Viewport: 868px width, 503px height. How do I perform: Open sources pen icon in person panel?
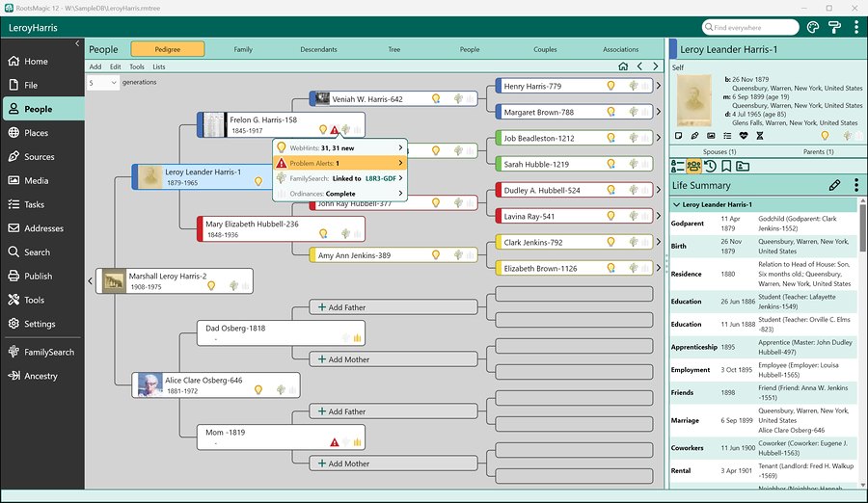[694, 136]
